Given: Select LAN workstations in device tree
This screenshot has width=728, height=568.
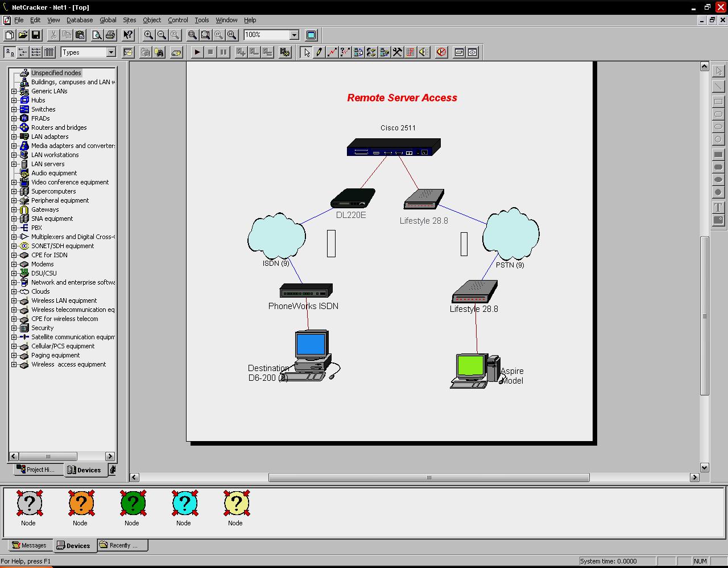Looking at the screenshot, I should [55, 155].
